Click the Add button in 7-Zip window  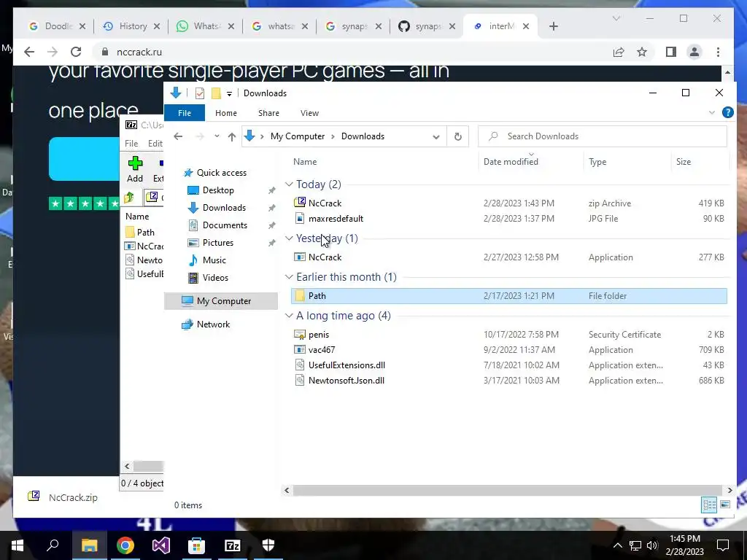(x=135, y=169)
